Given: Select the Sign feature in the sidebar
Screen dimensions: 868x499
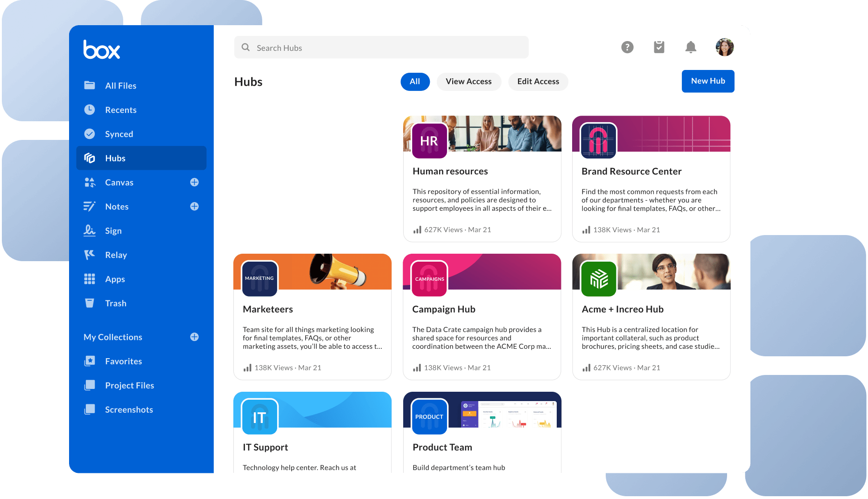Looking at the screenshot, I should click(x=113, y=230).
